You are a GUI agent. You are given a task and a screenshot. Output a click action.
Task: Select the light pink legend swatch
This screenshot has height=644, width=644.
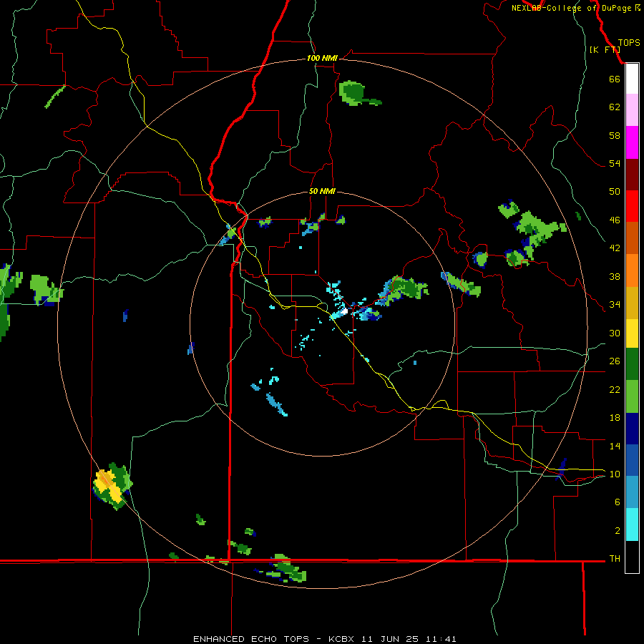pos(632,109)
